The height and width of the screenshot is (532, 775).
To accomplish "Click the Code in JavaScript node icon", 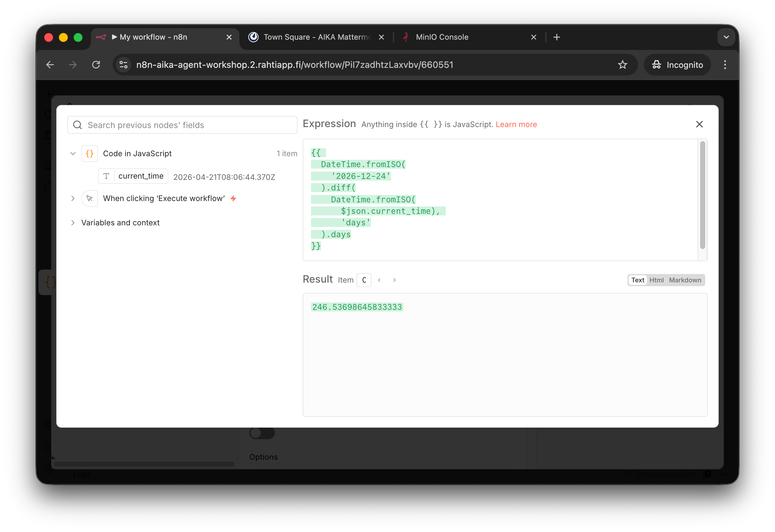I will 89,153.
